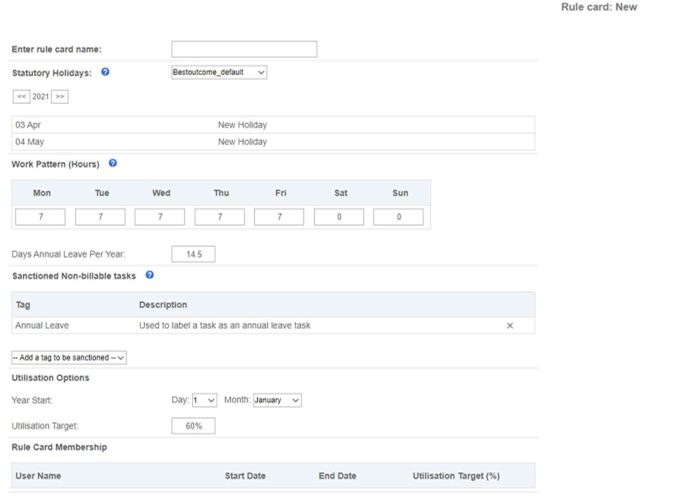
Task: Open the Year Start Day dropdown
Action: pyautogui.click(x=204, y=400)
